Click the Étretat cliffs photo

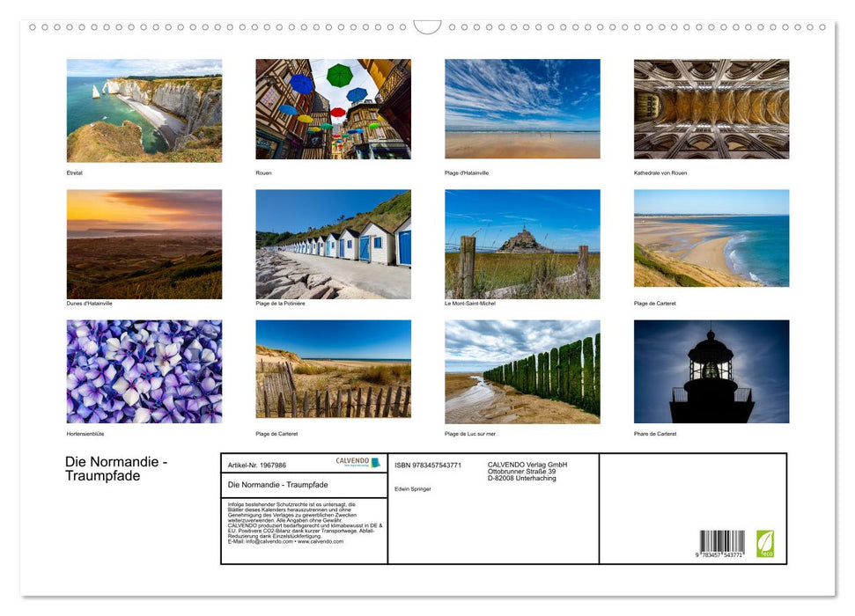pos(144,109)
